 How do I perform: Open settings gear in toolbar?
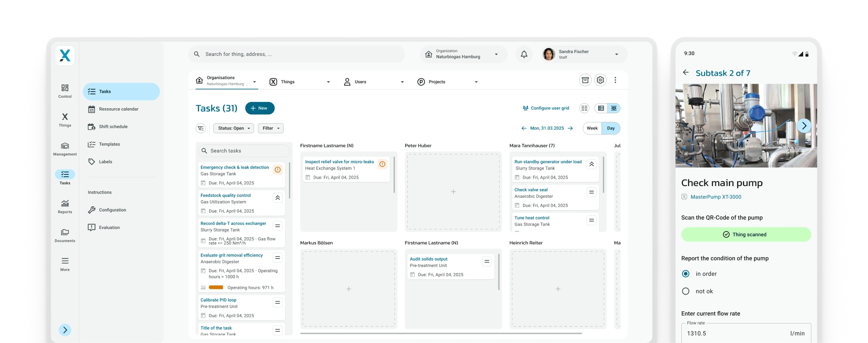600,80
